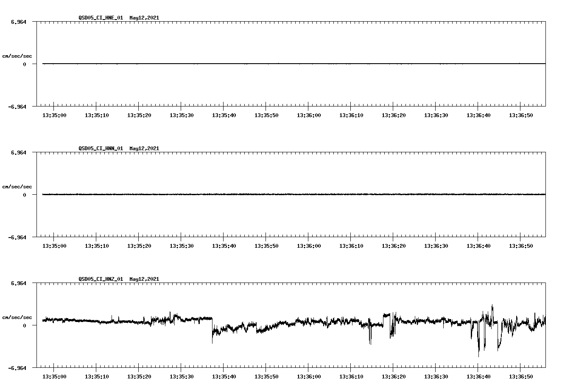Click the cm/sec/sec unit label of middle plot
The width and height of the screenshot is (576, 392).
coord(17,186)
